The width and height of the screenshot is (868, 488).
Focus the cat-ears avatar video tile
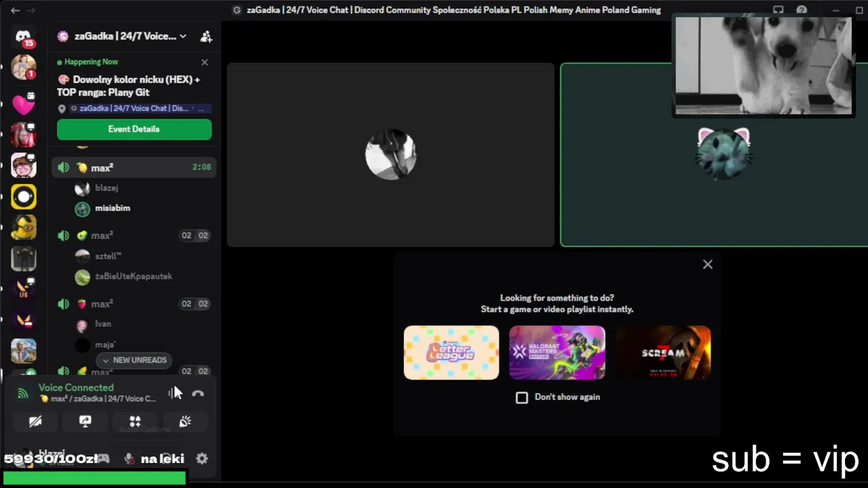click(714, 155)
